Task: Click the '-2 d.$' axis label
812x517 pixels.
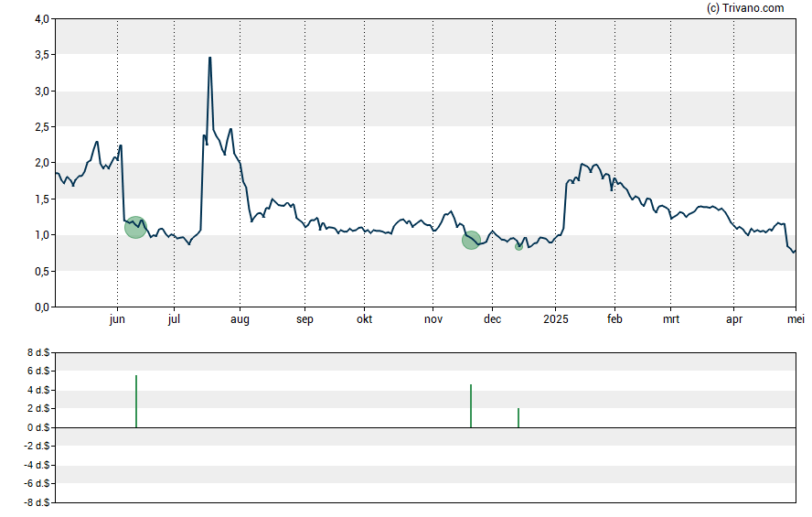Action: click(37, 446)
